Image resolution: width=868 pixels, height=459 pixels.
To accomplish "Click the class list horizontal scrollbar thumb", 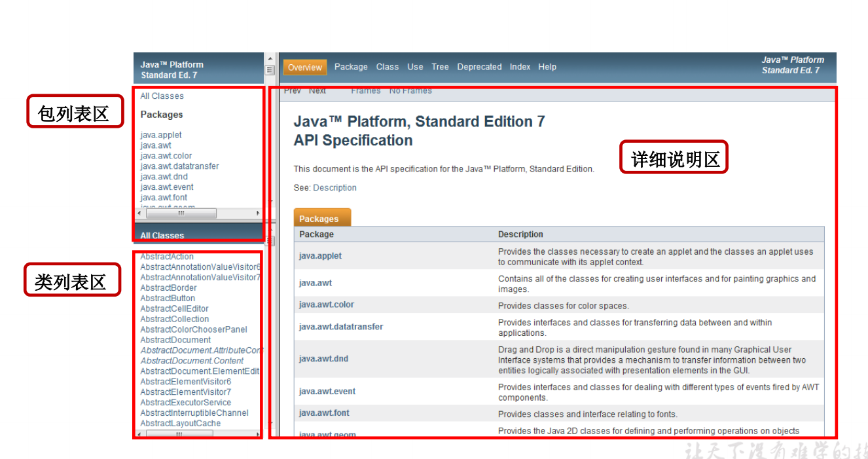I will (181, 433).
